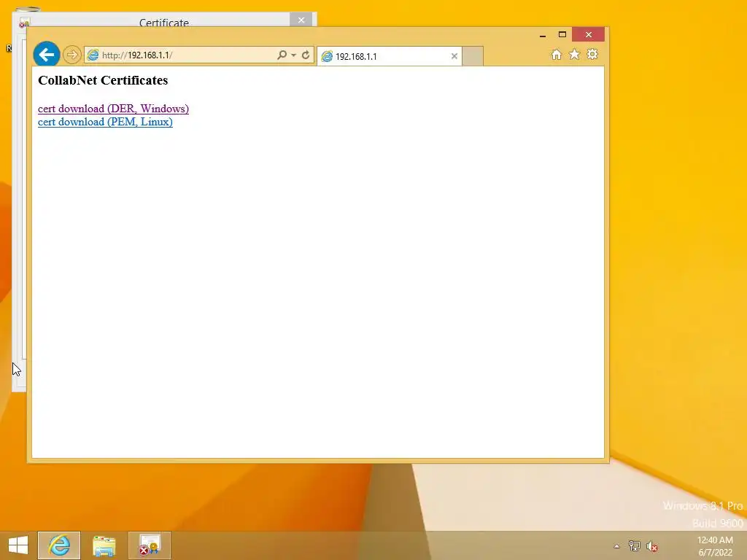
Task: Download the cert (PEM, Linux) link
Action: (x=105, y=122)
